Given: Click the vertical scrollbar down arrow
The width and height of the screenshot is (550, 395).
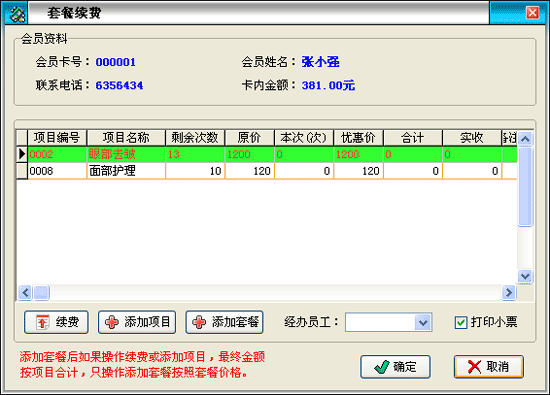Looking at the screenshot, I should pyautogui.click(x=525, y=276).
